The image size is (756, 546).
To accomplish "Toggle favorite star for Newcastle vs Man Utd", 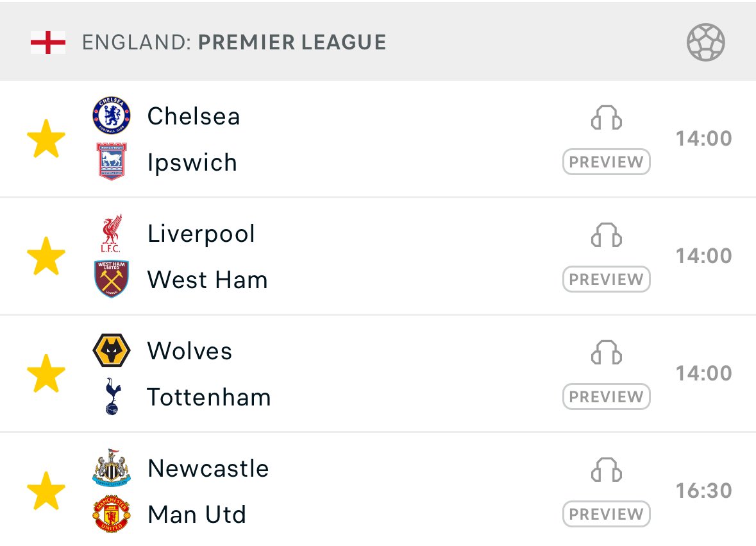I will (x=46, y=491).
